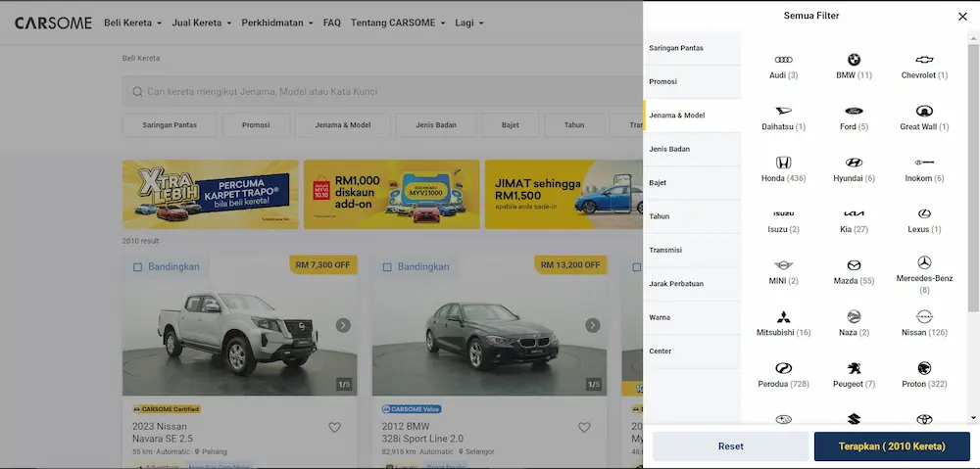
Task: Open the 2023 Nissan Navara car photo
Action: click(240, 325)
